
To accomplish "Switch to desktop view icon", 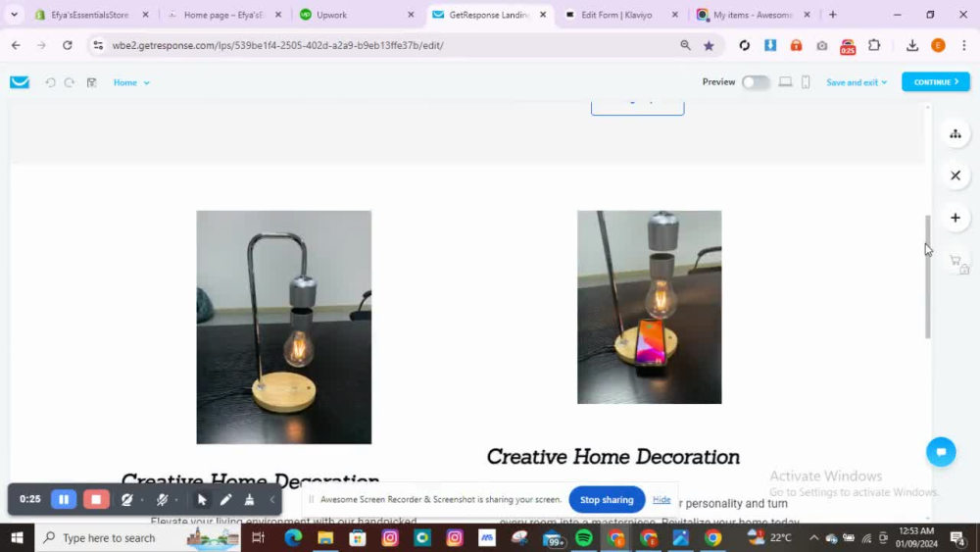I will (785, 82).
